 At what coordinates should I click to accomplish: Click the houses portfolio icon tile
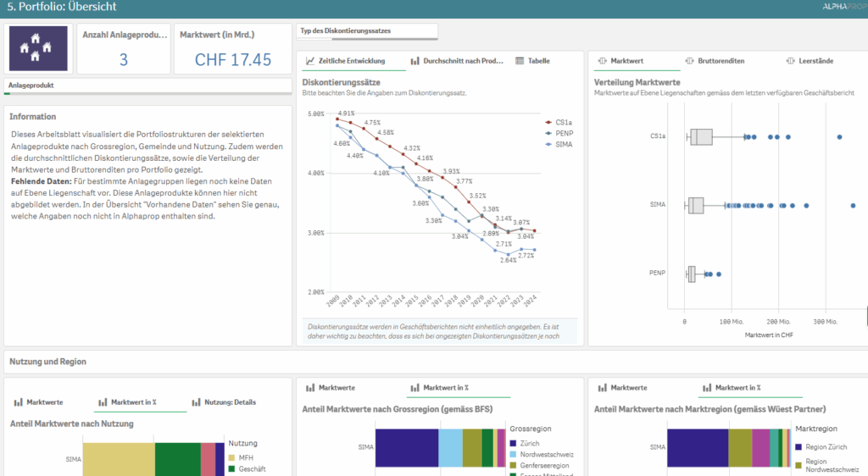(x=39, y=48)
